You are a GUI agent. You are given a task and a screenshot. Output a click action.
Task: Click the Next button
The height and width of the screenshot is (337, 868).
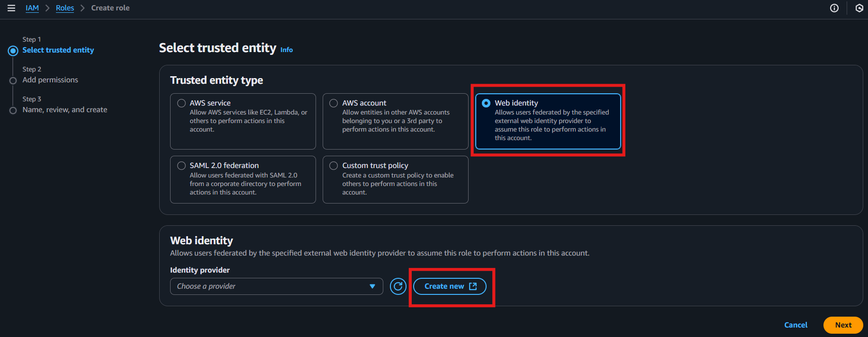(843, 325)
